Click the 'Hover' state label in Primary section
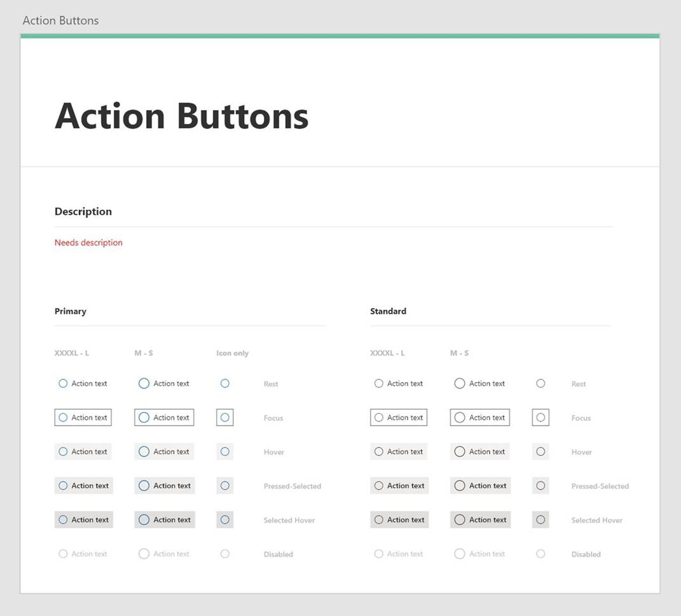 pyautogui.click(x=274, y=452)
